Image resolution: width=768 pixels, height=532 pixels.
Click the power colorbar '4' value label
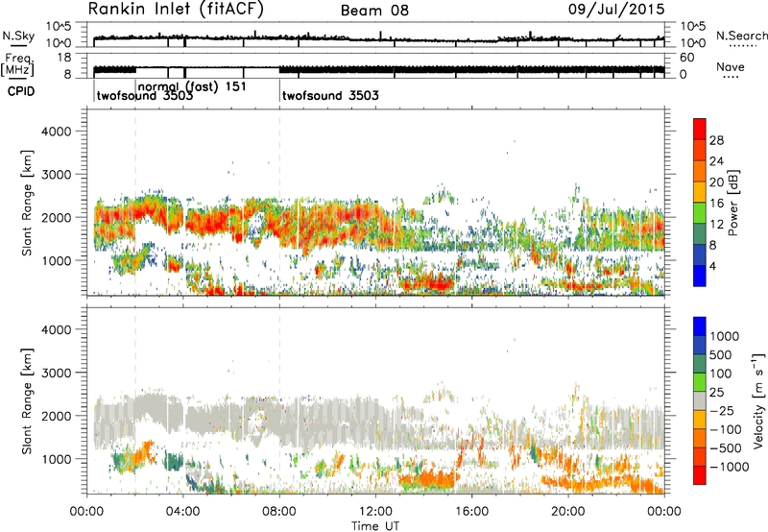(x=713, y=266)
